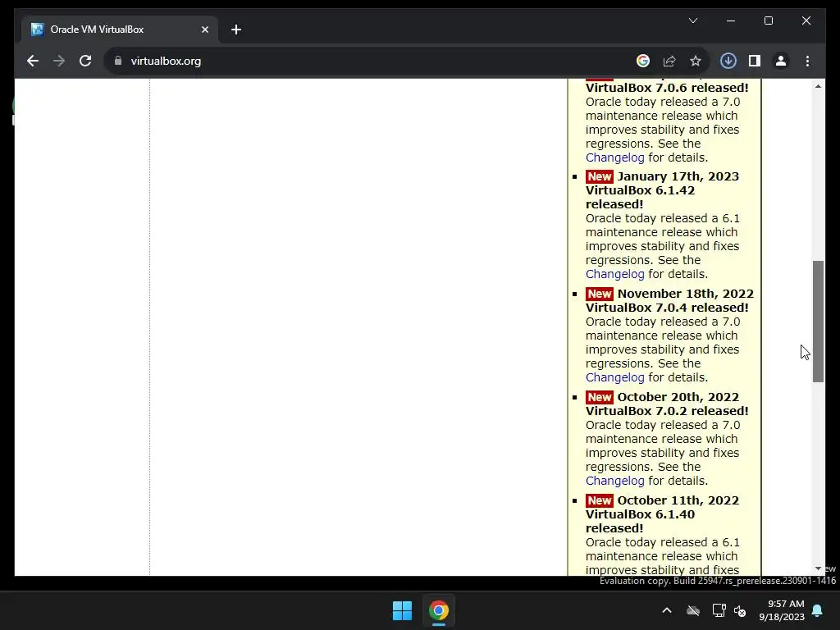Bookmark this tab with the star icon

click(696, 61)
